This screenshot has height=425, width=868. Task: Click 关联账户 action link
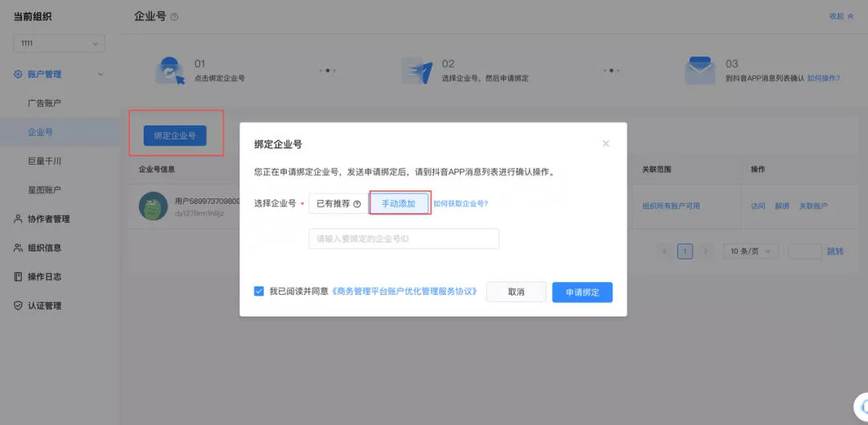tap(813, 206)
